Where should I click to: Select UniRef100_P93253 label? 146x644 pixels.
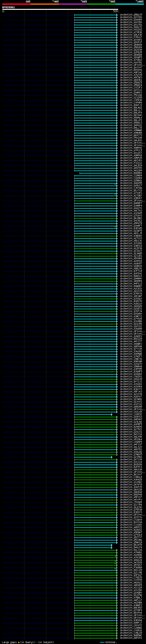[x=131, y=30]
